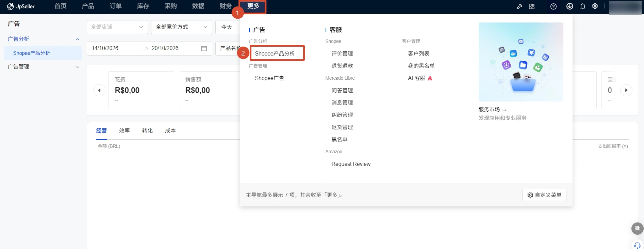Screen dimensions: 644x249
Task: Switch to the 转化 tab
Action: point(147,131)
